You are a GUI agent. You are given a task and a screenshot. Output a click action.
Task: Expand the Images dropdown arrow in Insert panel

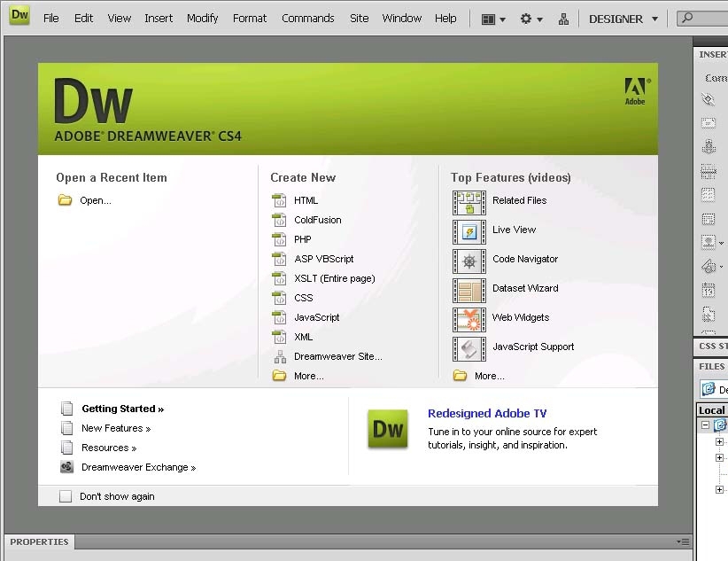[x=721, y=243]
